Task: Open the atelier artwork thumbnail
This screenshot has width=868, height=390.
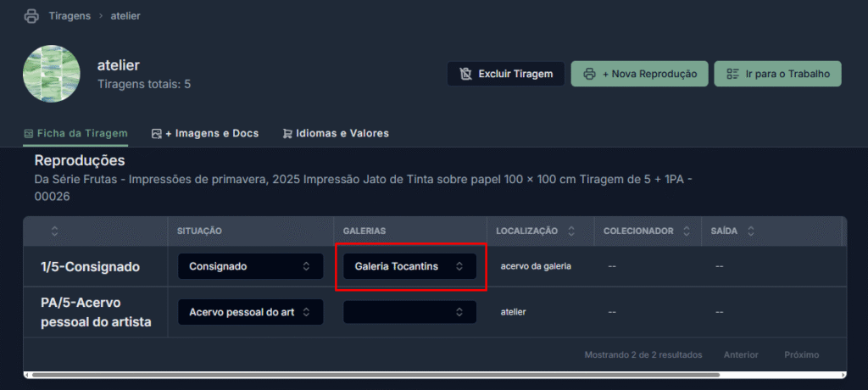Action: point(52,74)
